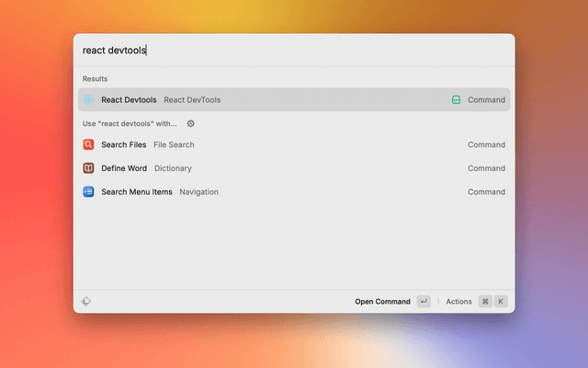Click the Open Command button
Viewport: 588px width, 368px height.
coord(383,301)
